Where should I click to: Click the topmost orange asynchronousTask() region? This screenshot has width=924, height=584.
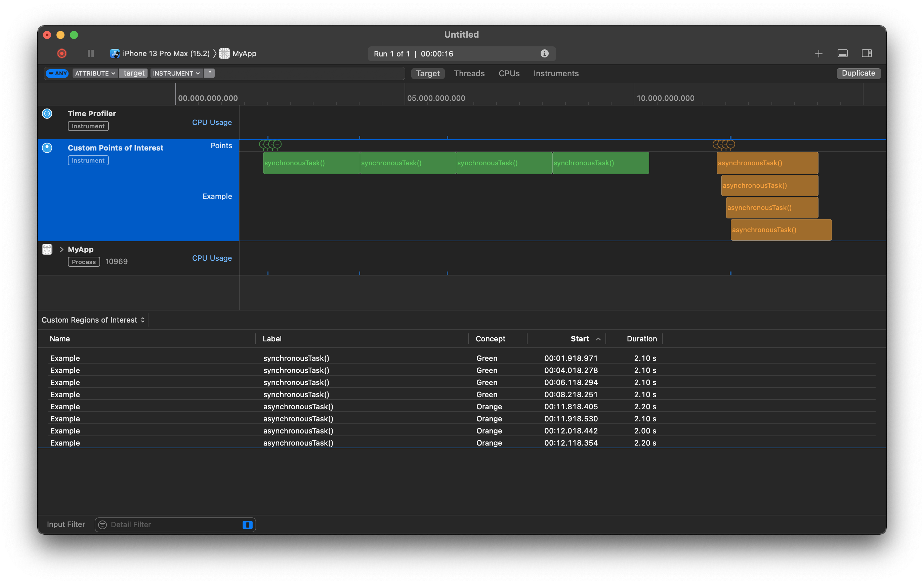[x=767, y=163]
